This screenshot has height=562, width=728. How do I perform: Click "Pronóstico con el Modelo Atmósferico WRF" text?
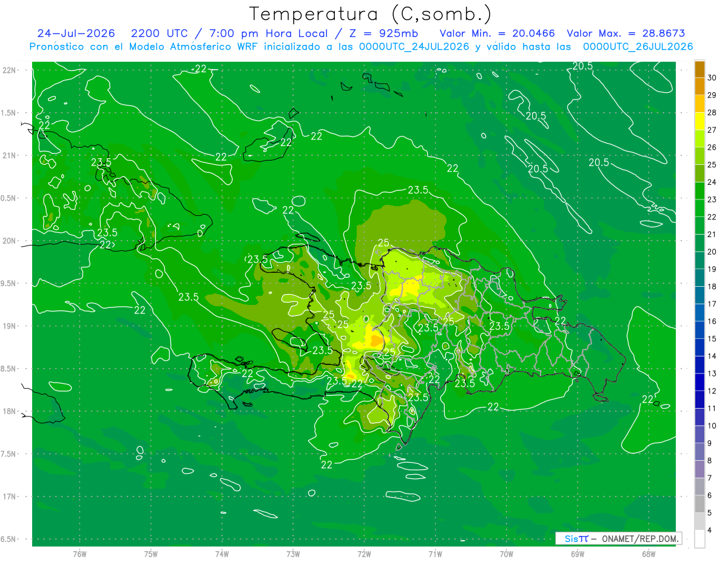tap(145, 47)
